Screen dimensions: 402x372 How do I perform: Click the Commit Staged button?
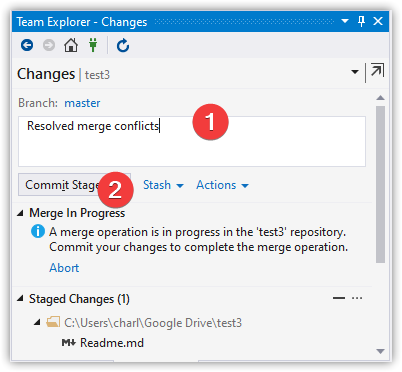(x=74, y=185)
